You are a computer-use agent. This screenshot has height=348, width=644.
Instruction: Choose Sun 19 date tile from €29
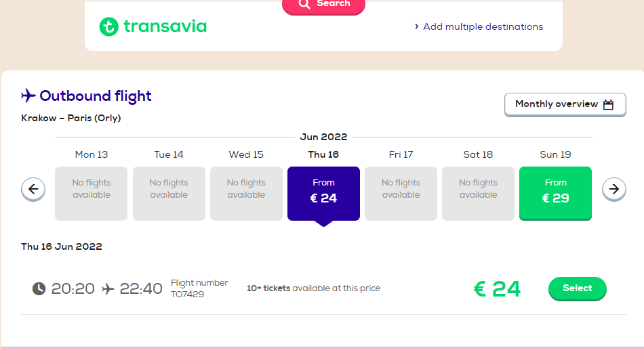[x=555, y=193]
